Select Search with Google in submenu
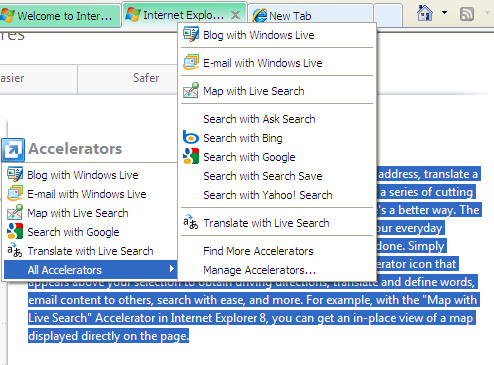The image size is (494, 365). click(x=277, y=157)
